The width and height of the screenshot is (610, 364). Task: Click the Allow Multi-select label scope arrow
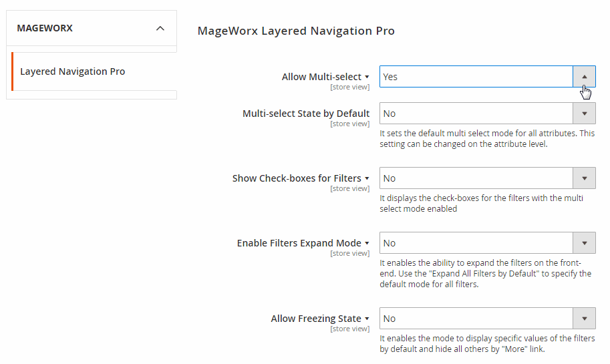(x=367, y=77)
